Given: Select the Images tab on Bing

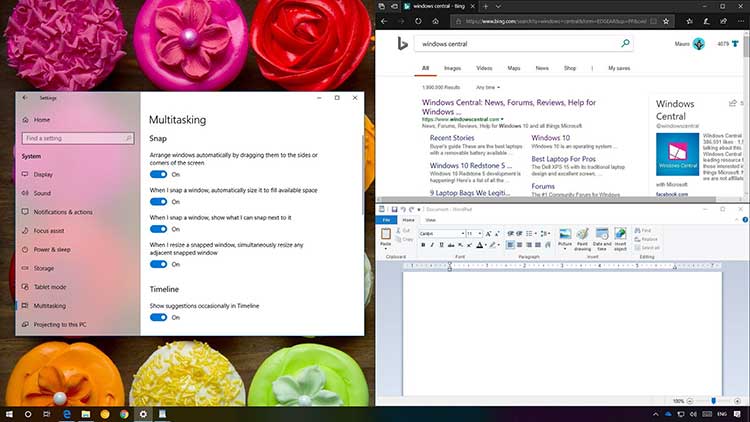Looking at the screenshot, I should click(452, 68).
